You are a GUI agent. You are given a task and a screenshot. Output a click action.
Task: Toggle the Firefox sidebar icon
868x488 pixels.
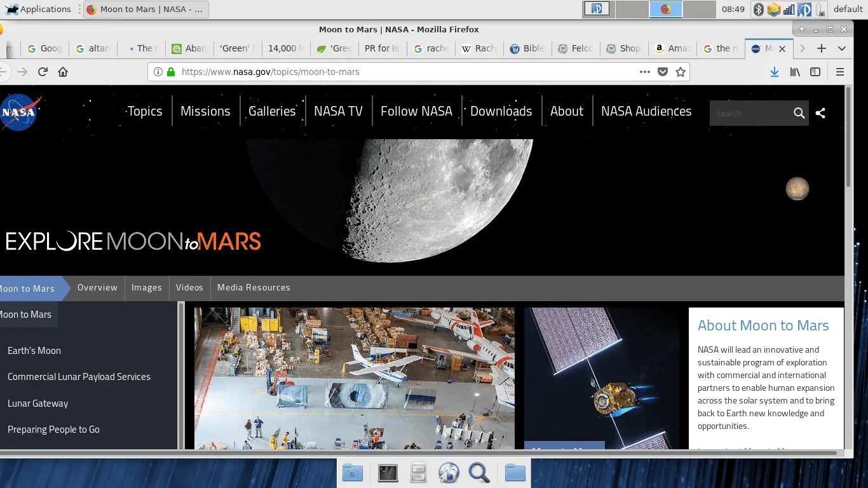tap(815, 72)
